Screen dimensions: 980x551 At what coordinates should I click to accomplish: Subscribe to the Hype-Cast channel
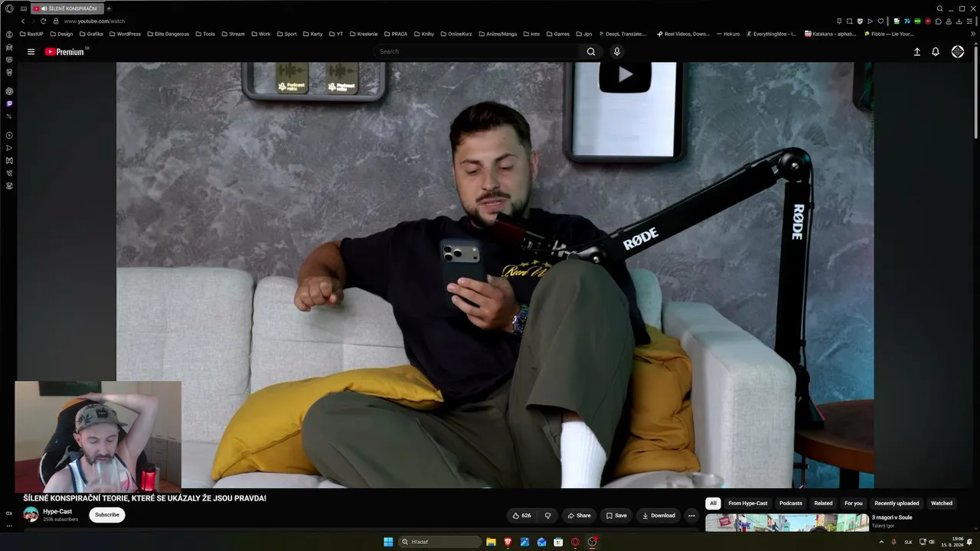pos(107,515)
